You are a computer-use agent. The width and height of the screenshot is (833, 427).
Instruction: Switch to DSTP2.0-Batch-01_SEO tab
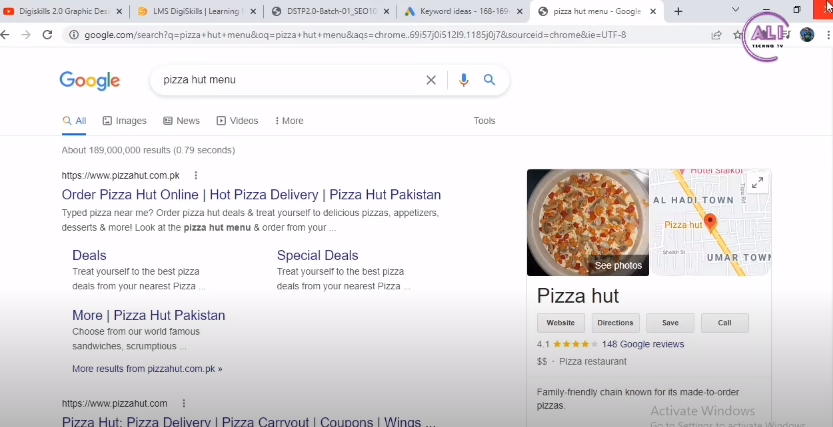332,11
